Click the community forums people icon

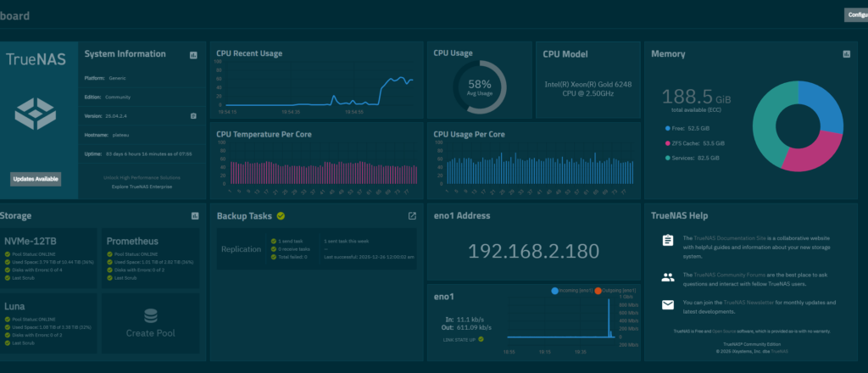click(668, 276)
